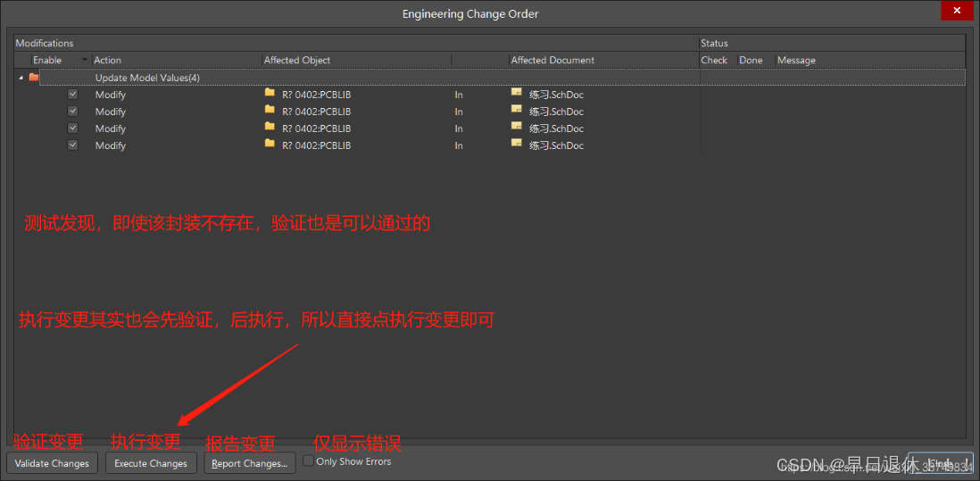The width and height of the screenshot is (980, 481).
Task: Select 'Modify' text in the second row
Action: 111,112
